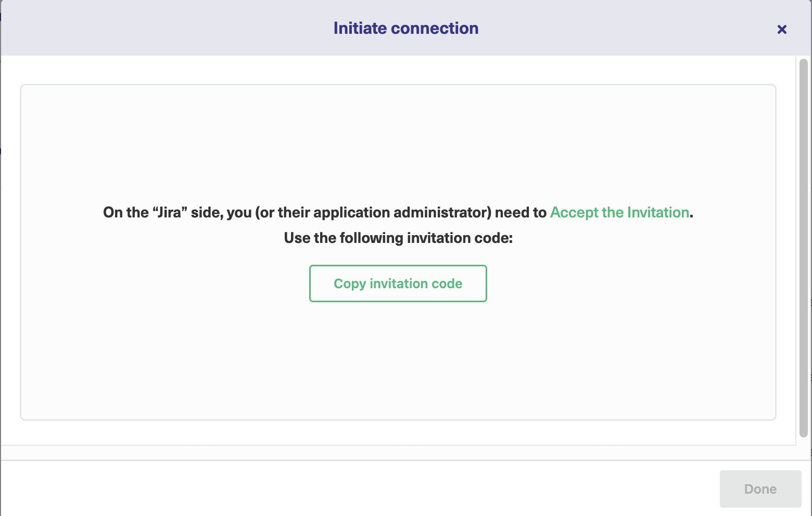Click the Copy invitation code button
The image size is (812, 516).
[398, 283]
